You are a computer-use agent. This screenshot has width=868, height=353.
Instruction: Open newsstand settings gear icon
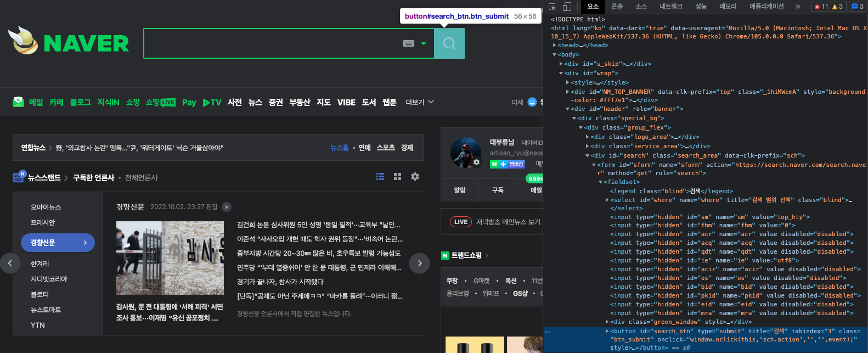click(x=415, y=176)
